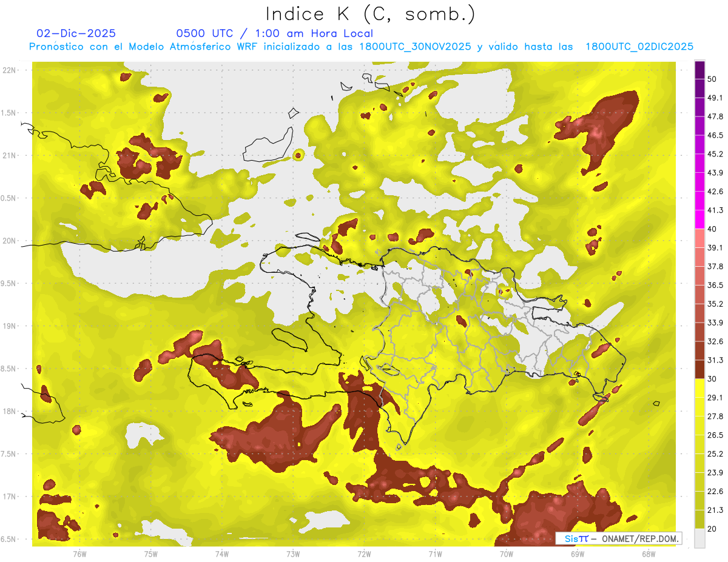This screenshot has height=562, width=728.
Task: Click the "8.5N" latitude label
Action: click(x=8, y=369)
